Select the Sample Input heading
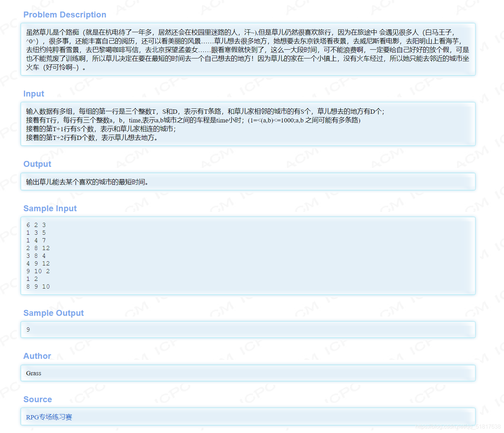Screen dimensions: 504x433 click(50, 208)
